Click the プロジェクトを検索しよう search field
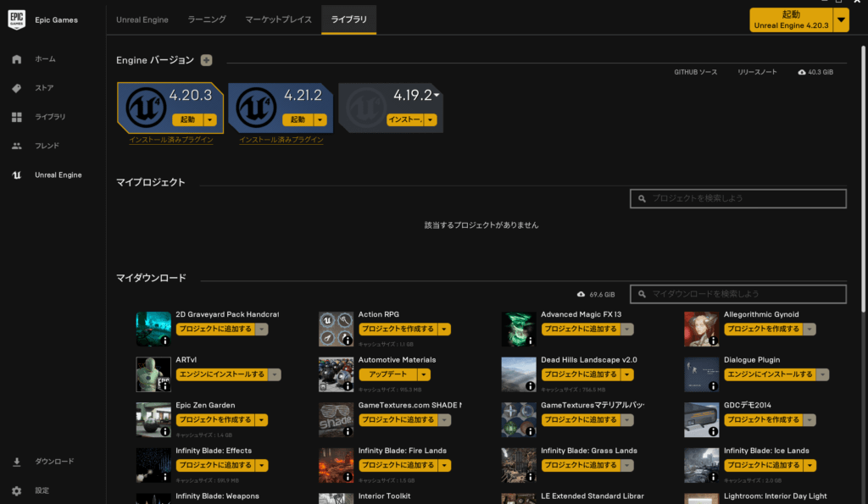This screenshot has width=868, height=504. point(738,198)
